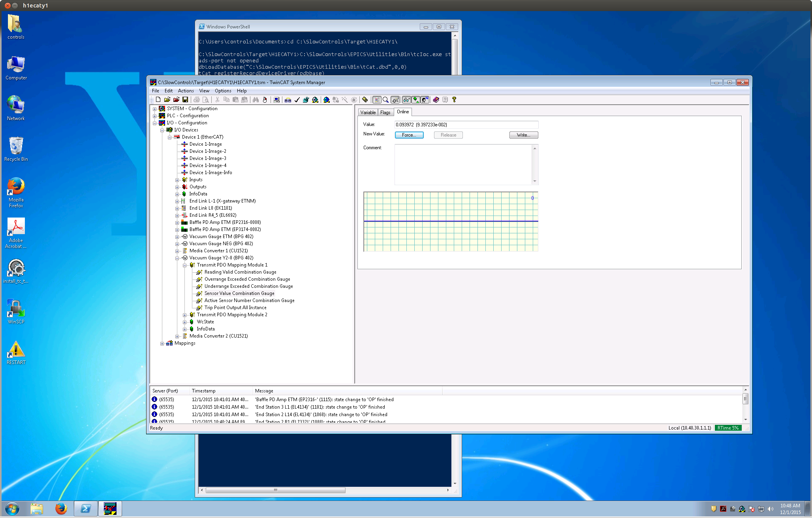
Task: Expand Vacuum Gauge NEG (BPG 402) node
Action: pyautogui.click(x=177, y=244)
